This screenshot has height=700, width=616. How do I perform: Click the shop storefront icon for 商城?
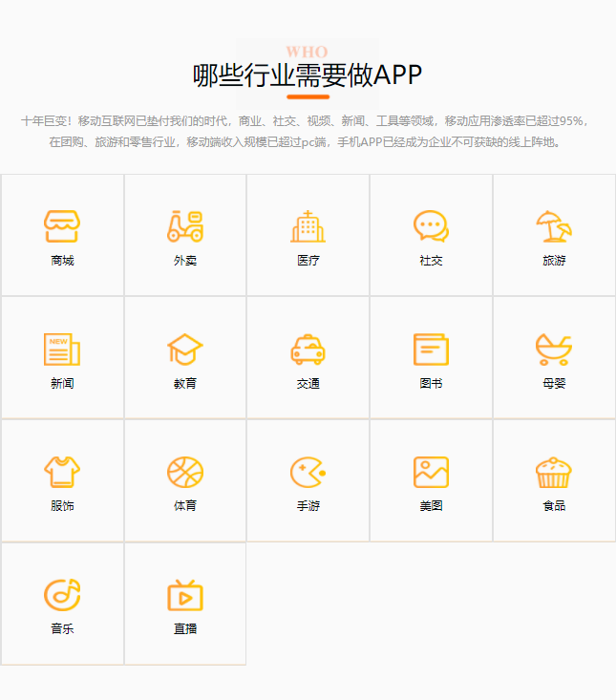[x=62, y=226]
